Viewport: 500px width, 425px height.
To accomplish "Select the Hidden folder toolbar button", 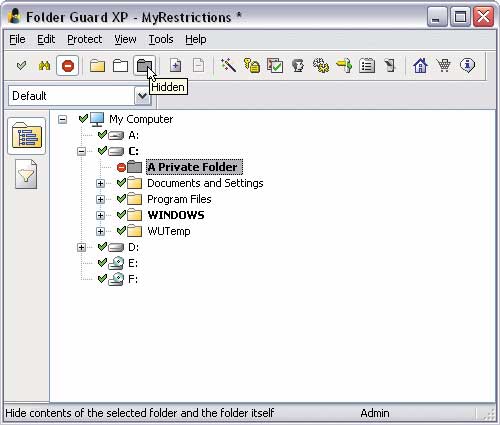I will click(x=144, y=66).
